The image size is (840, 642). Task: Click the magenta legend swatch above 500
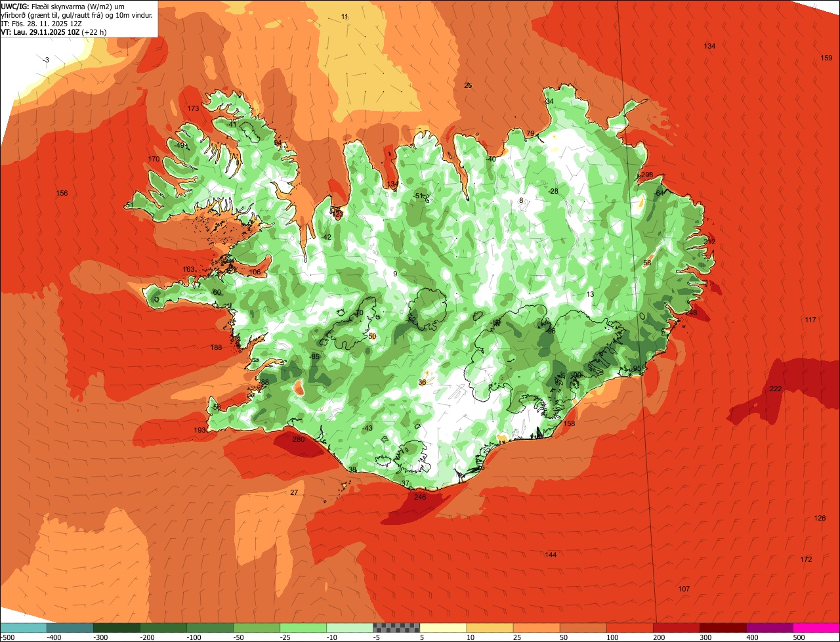[816, 628]
